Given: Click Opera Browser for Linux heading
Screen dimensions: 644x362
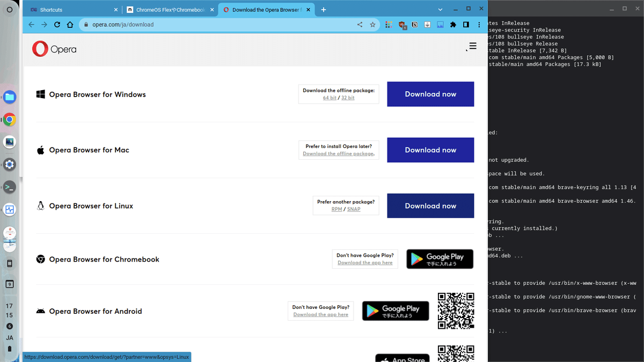Looking at the screenshot, I should point(91,206).
